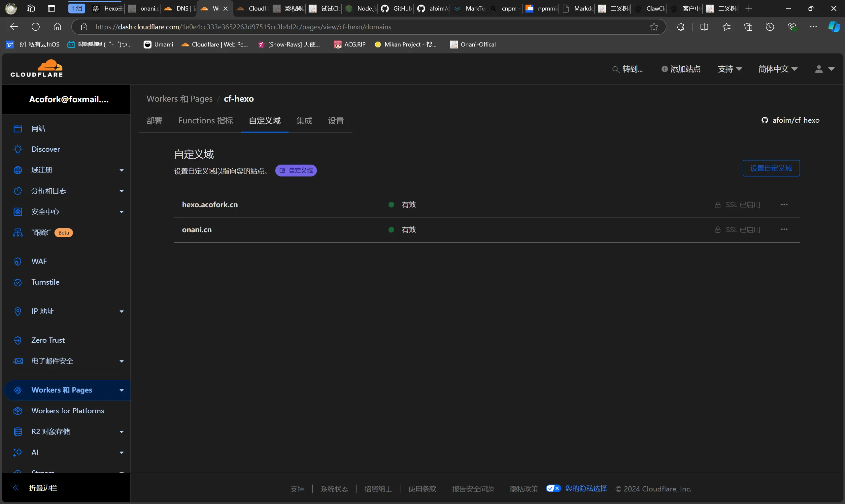845x504 pixels.
Task: Switch to the 部署 tab
Action: pos(154,121)
